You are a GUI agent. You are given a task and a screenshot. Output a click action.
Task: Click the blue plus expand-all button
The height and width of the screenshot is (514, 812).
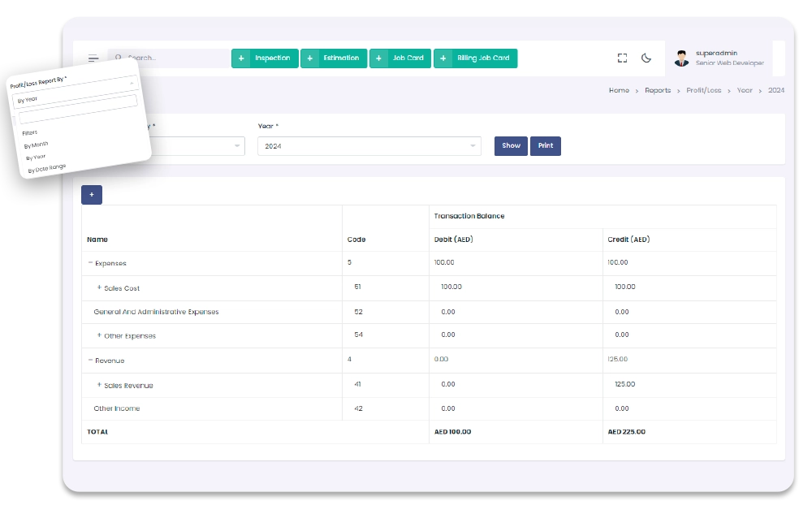coord(92,195)
